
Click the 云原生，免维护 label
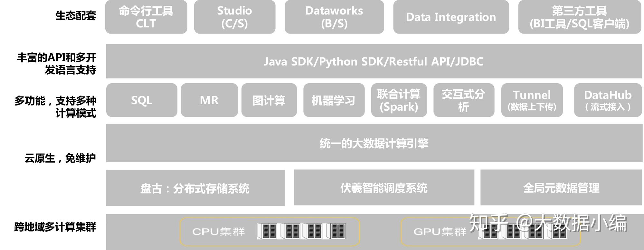click(x=60, y=158)
